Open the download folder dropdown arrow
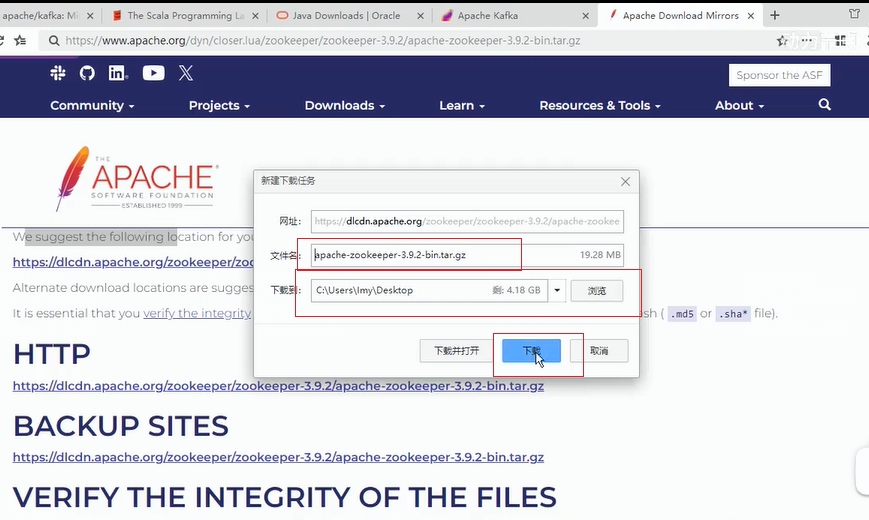869x520 pixels. click(557, 290)
